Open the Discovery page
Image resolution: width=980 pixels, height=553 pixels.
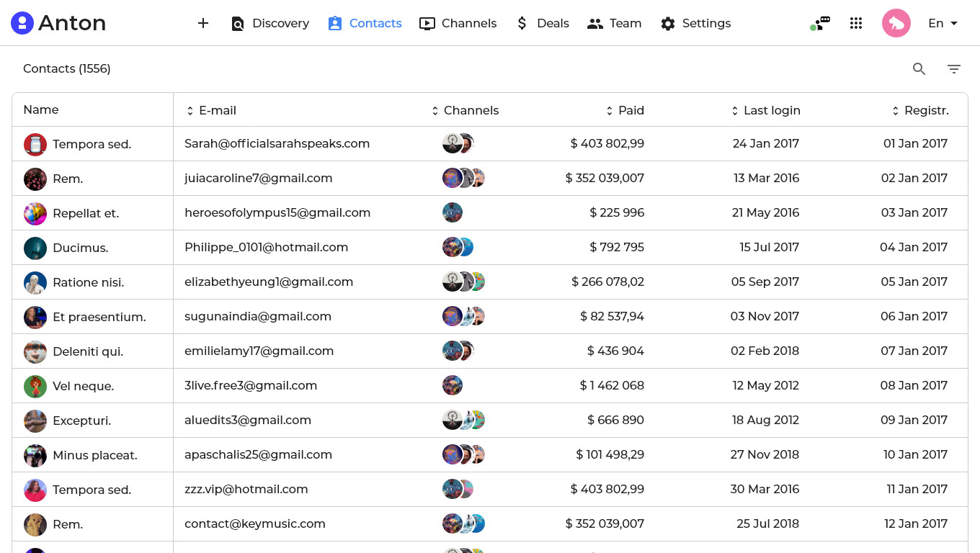pos(270,23)
